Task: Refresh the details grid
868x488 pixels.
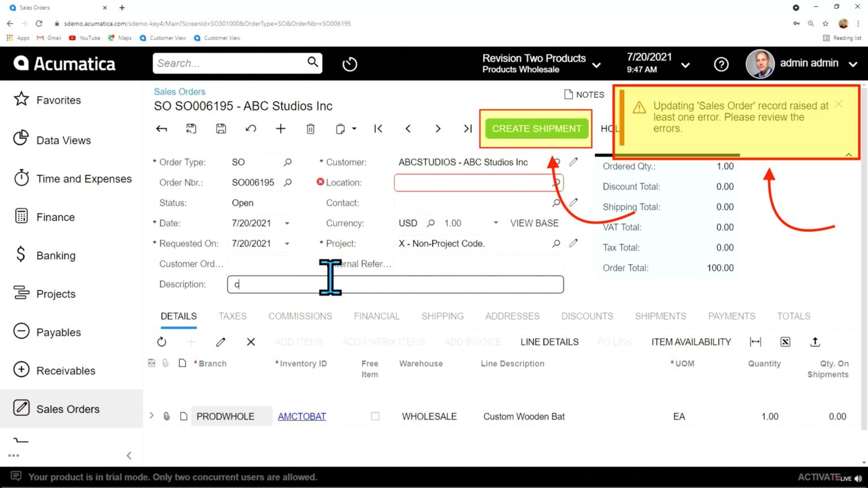Action: coord(162,342)
